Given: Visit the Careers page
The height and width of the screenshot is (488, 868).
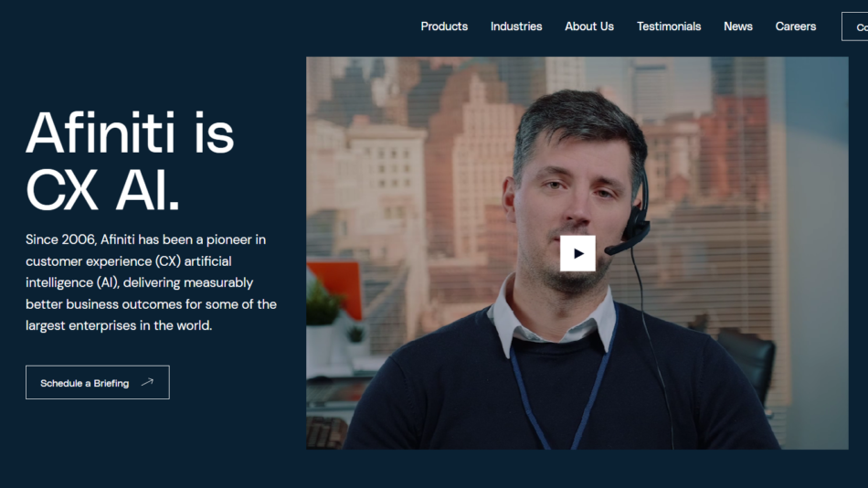Looking at the screenshot, I should pos(796,27).
